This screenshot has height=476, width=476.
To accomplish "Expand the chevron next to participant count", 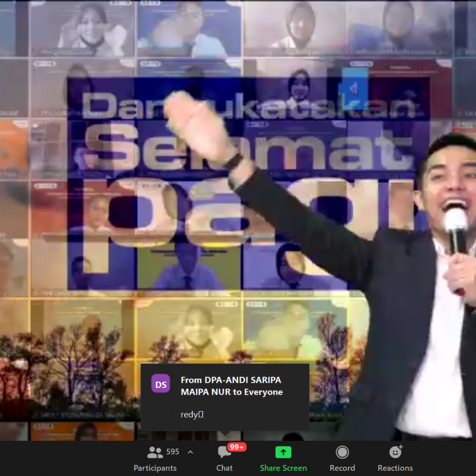I will [190, 452].
